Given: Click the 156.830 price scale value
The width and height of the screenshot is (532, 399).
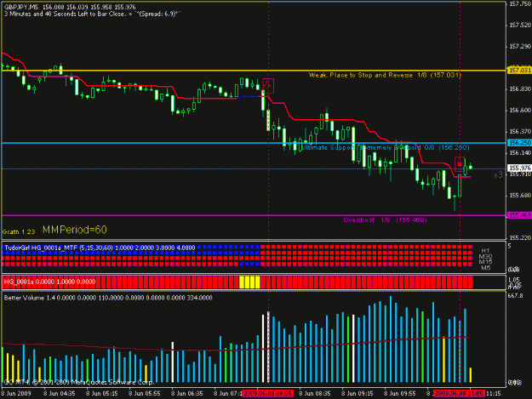Looking at the screenshot, I should 520,89.
